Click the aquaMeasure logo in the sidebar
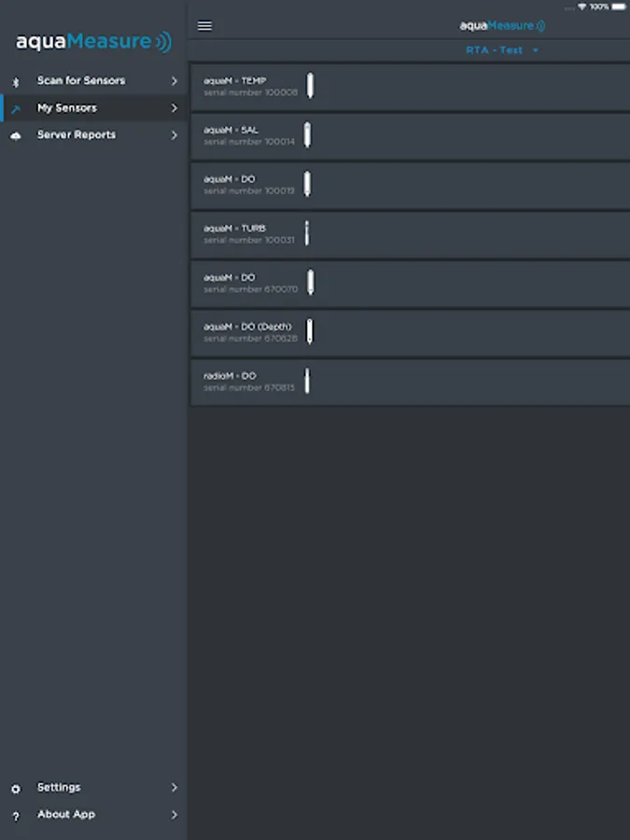Viewport: 630px width, 840px height. point(93,42)
